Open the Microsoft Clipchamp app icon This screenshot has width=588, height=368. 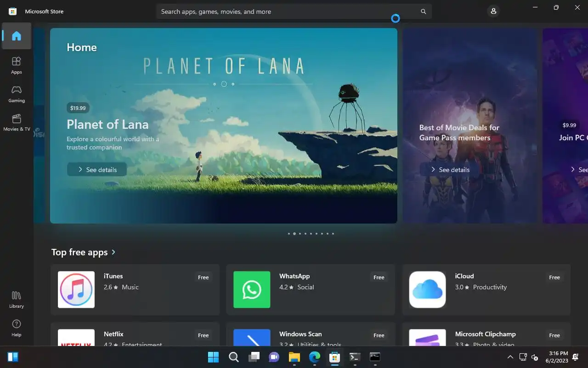[428, 338]
